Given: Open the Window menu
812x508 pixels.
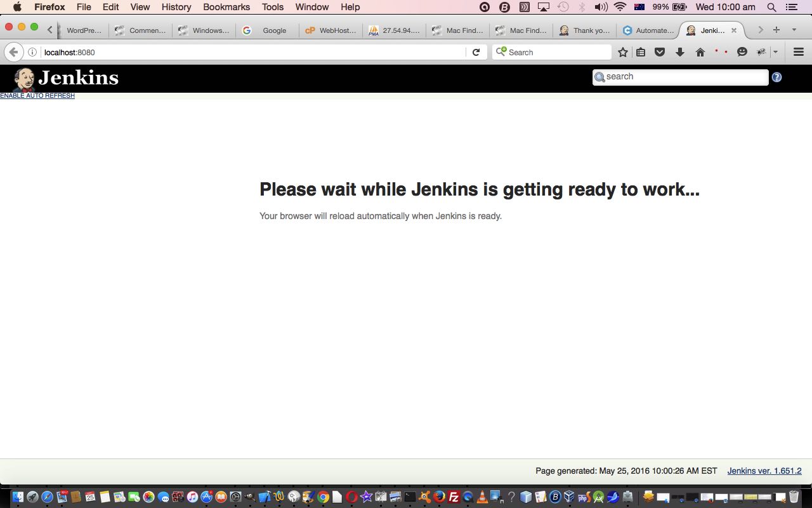Looking at the screenshot, I should click(x=312, y=7).
